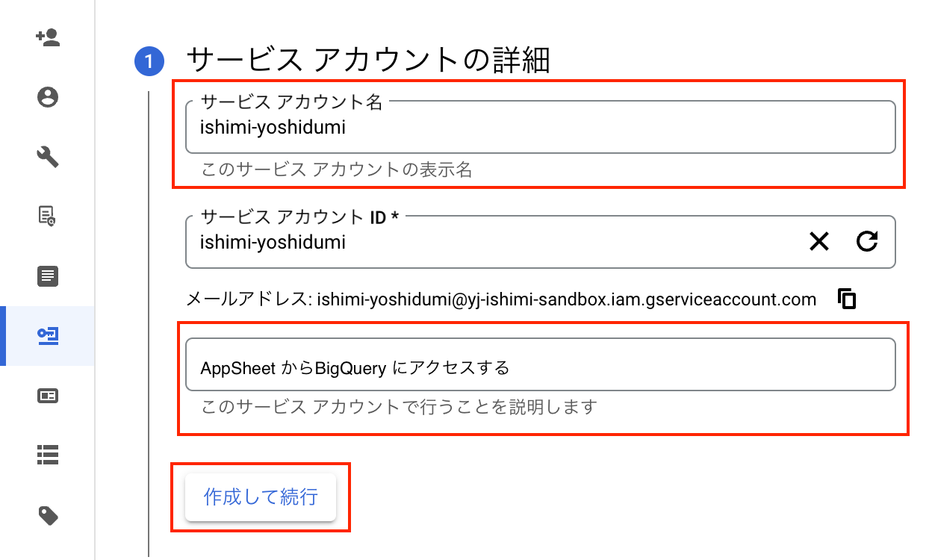Open the Policy Troubleshooter wrench icon
932x560 pixels.
(48, 157)
